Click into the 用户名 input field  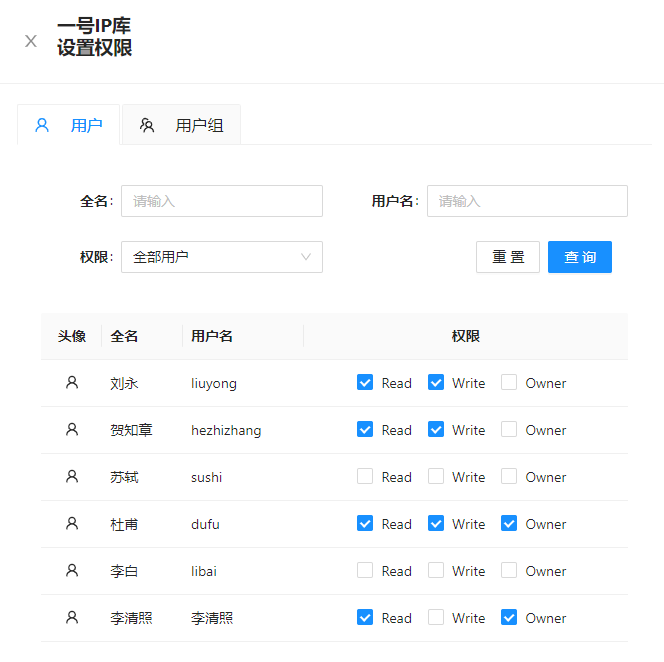tap(527, 201)
